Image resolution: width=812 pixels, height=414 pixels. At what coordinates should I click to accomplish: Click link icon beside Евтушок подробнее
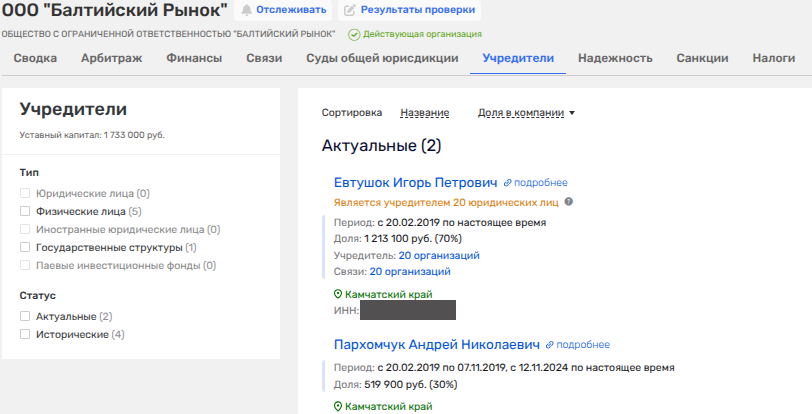508,183
